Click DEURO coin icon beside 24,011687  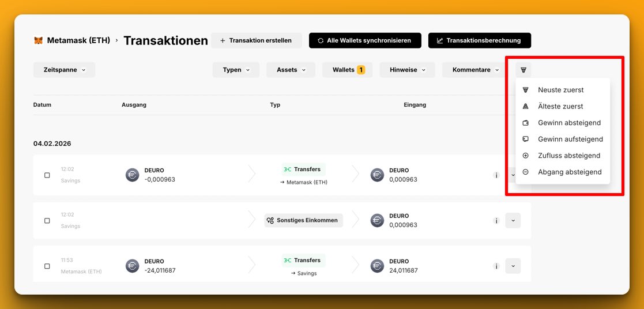377,266
